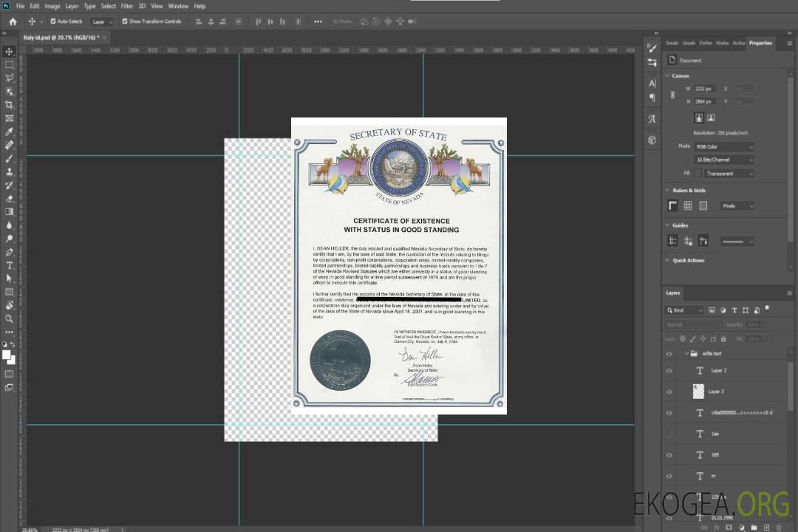798x532 pixels.
Task: Select the Clone Stamp tool
Action: tap(9, 171)
